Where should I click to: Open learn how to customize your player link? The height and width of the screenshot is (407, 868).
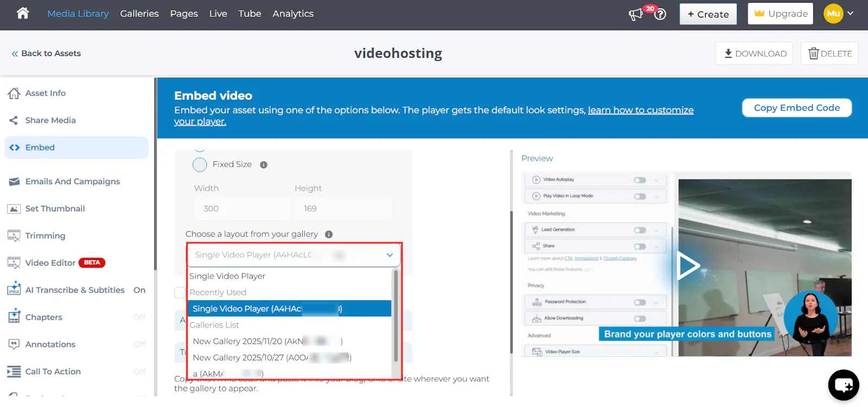pyautogui.click(x=641, y=110)
